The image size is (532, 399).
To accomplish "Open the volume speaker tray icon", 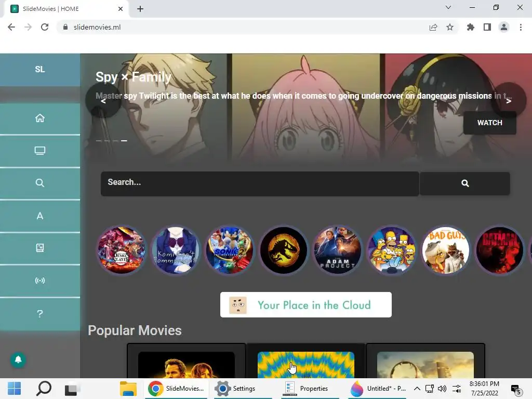I will (x=442, y=389).
